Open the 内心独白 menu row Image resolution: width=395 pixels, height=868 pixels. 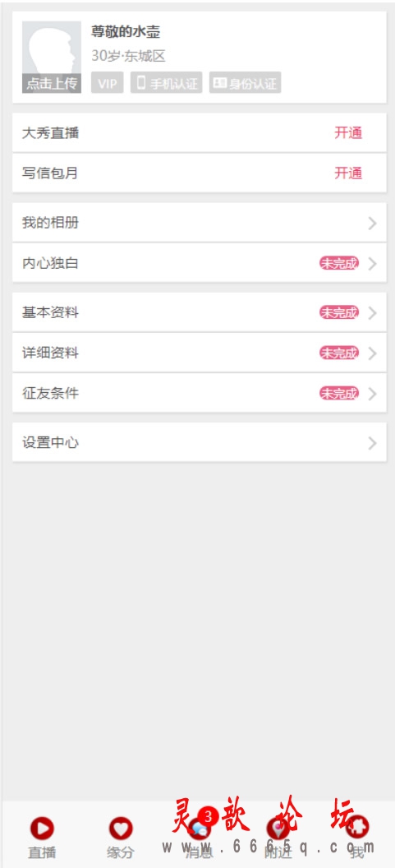pos(200,263)
